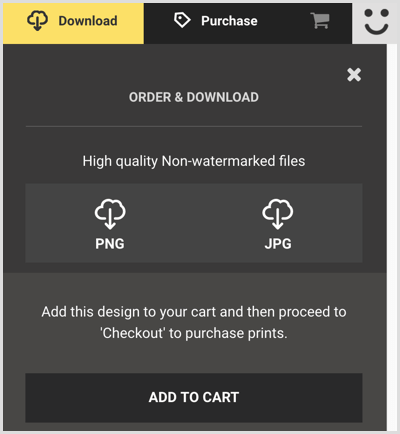This screenshot has width=400, height=434.
Task: Switch to the Download tab label
Action: pyautogui.click(x=88, y=21)
